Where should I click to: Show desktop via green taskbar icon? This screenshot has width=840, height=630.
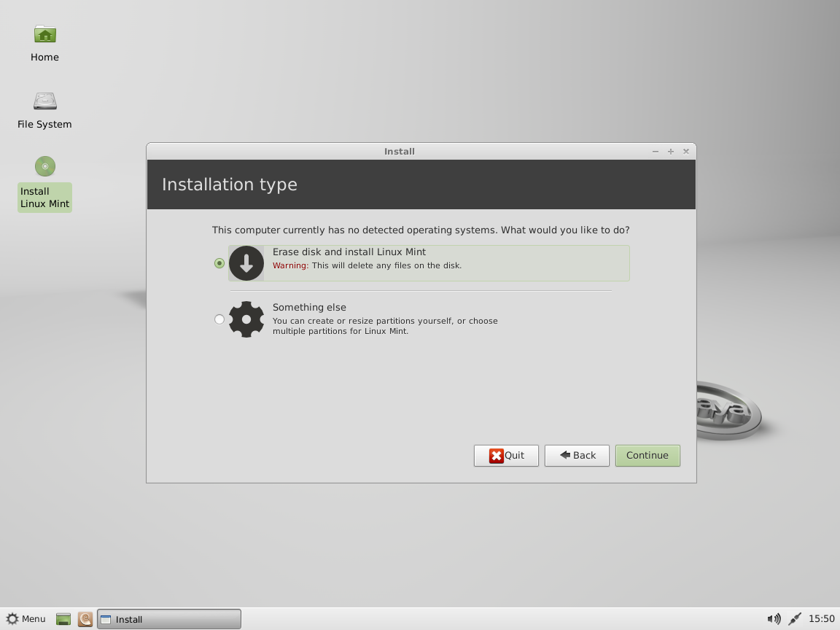click(x=63, y=619)
